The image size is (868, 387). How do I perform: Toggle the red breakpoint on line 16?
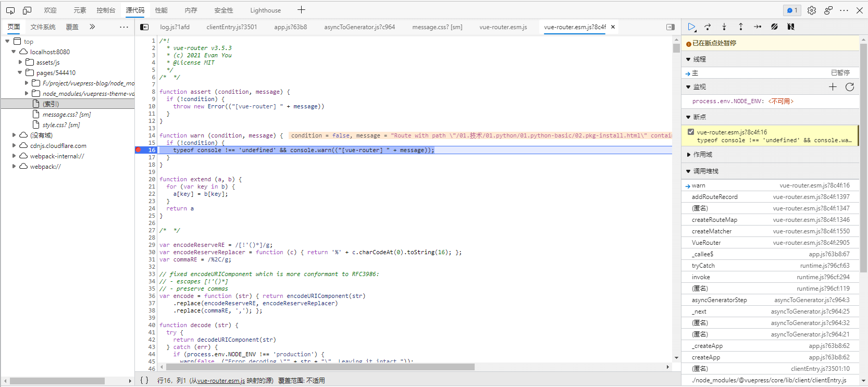click(139, 150)
